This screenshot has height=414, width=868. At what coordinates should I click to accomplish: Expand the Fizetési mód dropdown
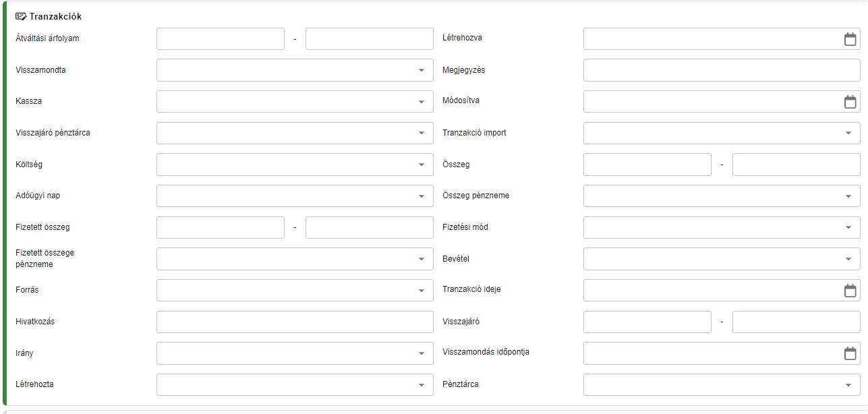722,227
